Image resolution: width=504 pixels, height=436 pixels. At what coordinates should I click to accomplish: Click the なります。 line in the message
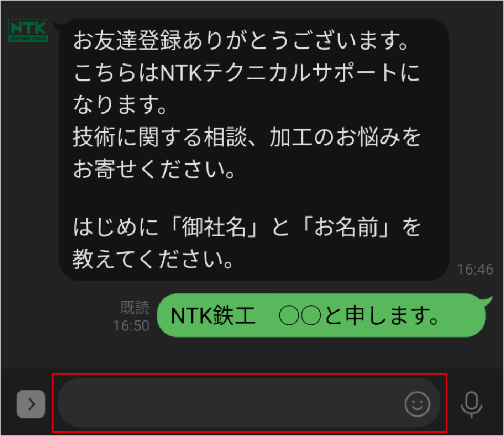119,105
